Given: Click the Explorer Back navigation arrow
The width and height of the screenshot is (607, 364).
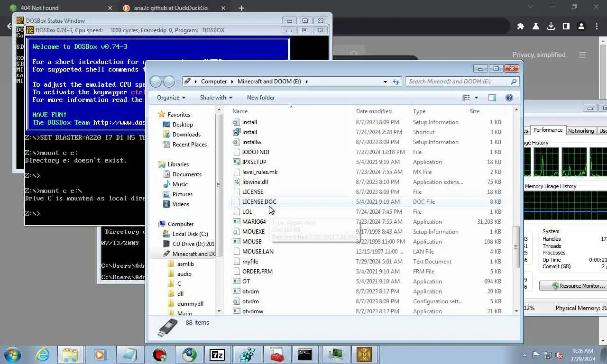Looking at the screenshot, I should tap(156, 82).
